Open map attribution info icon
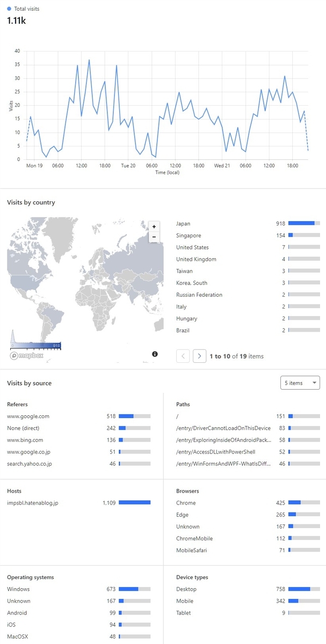326x644 pixels. [155, 354]
